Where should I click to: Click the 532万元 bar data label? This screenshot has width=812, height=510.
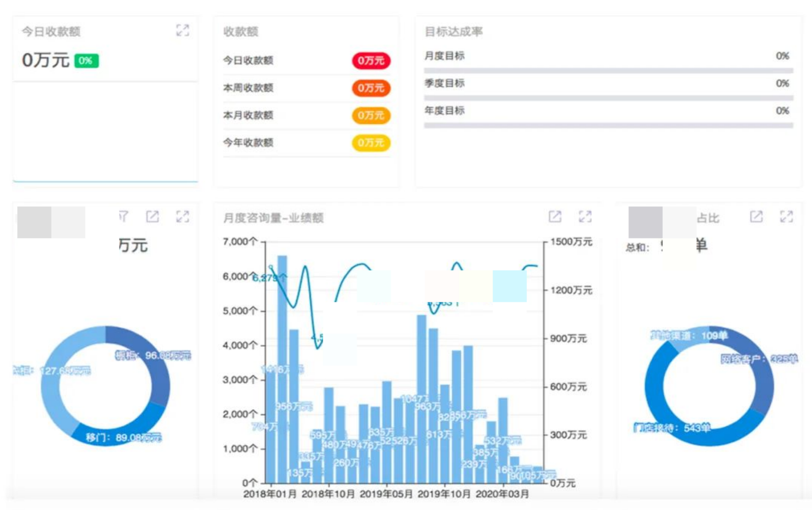click(503, 441)
